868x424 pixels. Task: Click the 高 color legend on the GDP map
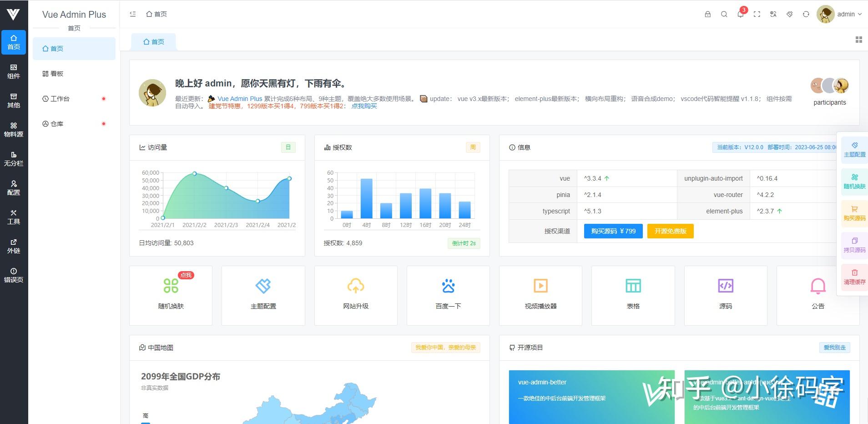[x=146, y=415]
